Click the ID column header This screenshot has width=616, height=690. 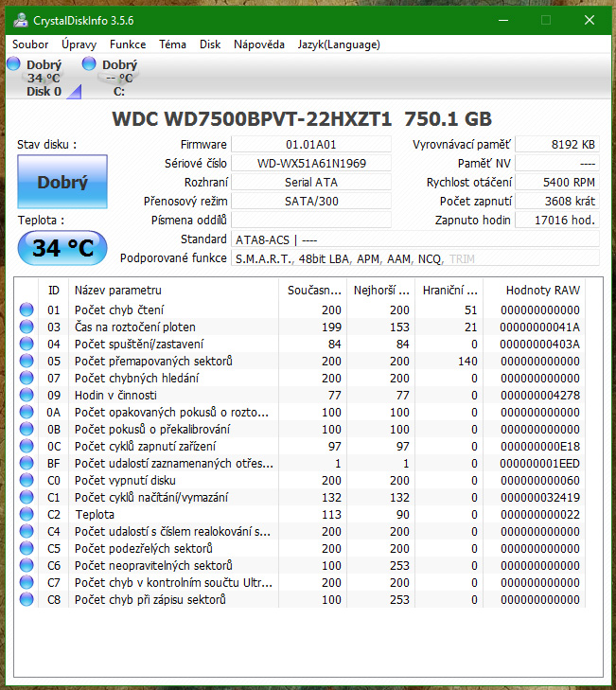[x=53, y=291]
